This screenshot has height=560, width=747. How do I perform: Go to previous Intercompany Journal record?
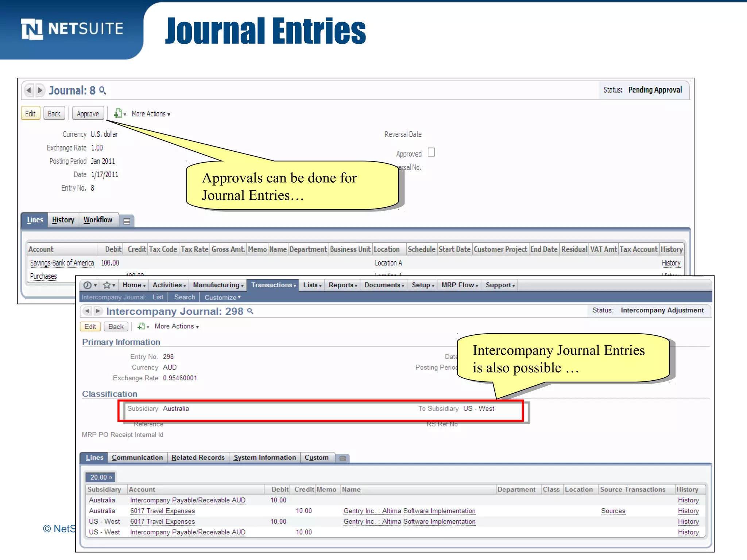(87, 311)
